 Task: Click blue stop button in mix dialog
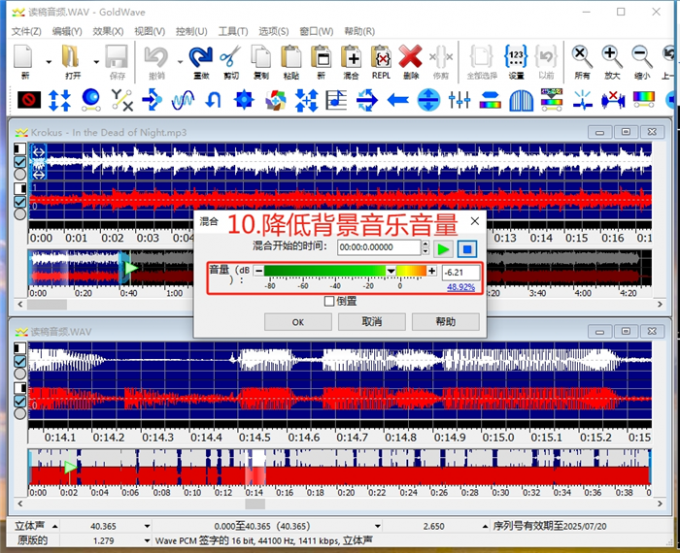(467, 249)
